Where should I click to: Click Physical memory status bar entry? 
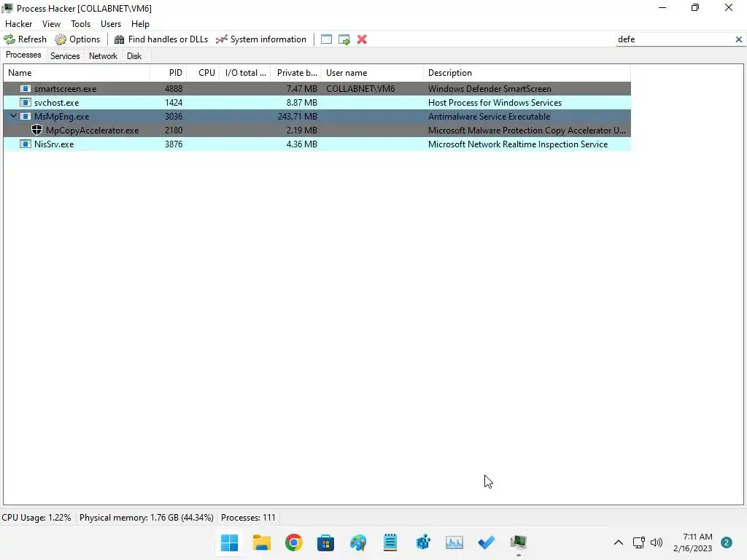pos(146,518)
